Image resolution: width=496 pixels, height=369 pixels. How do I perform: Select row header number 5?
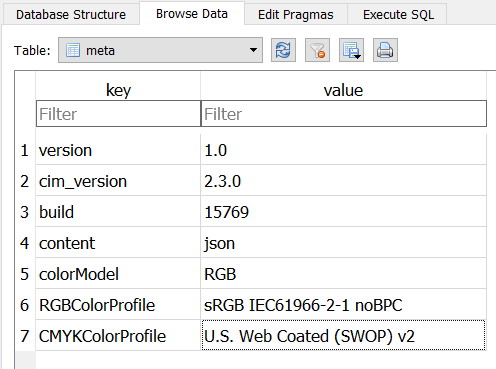point(25,273)
